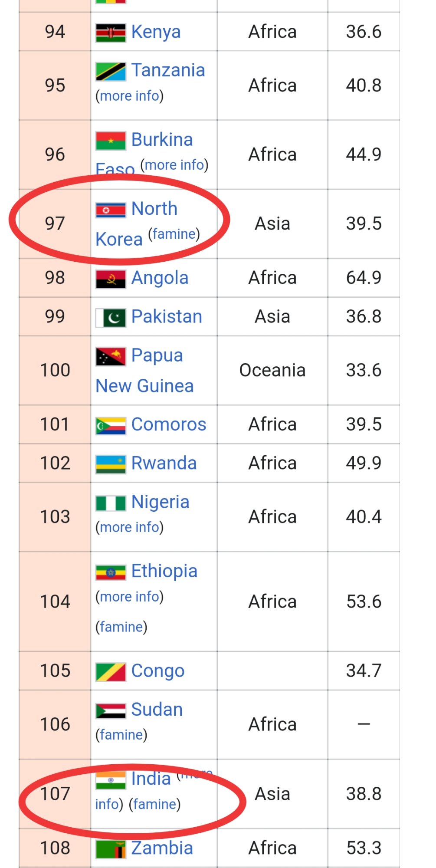436x868 pixels.
Task: Follow the Pakistan link
Action: [x=167, y=317]
